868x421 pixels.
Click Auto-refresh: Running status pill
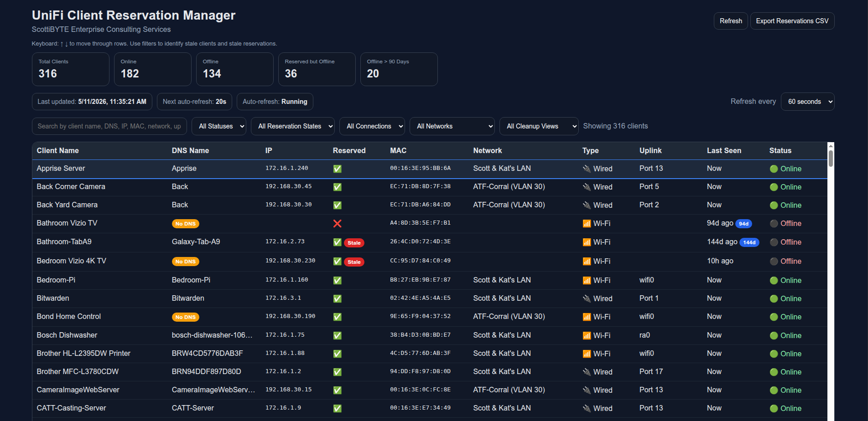pos(275,102)
